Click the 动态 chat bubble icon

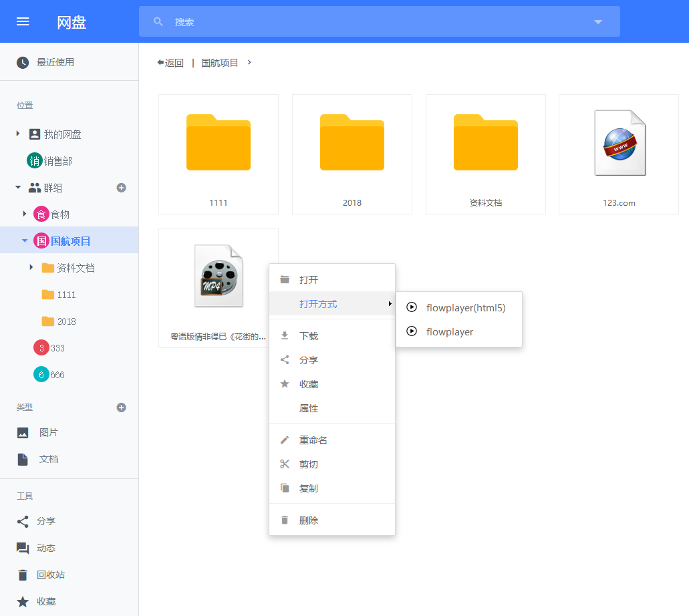click(x=23, y=548)
